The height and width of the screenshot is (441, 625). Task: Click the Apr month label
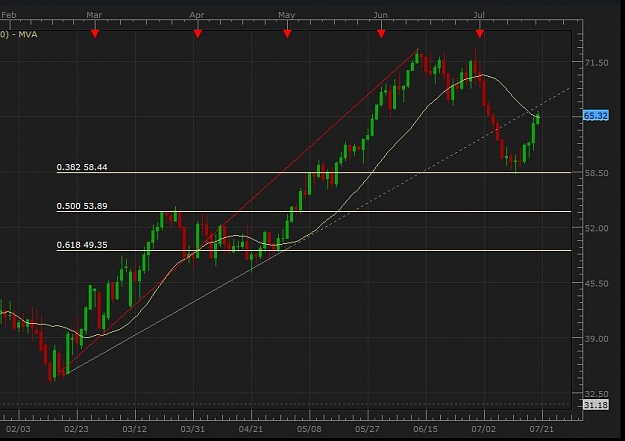197,15
